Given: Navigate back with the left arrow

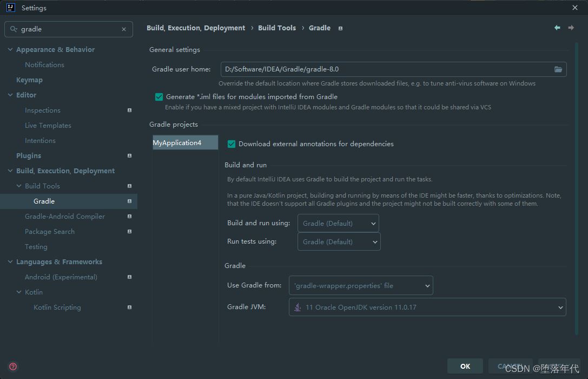Looking at the screenshot, I should pos(557,28).
